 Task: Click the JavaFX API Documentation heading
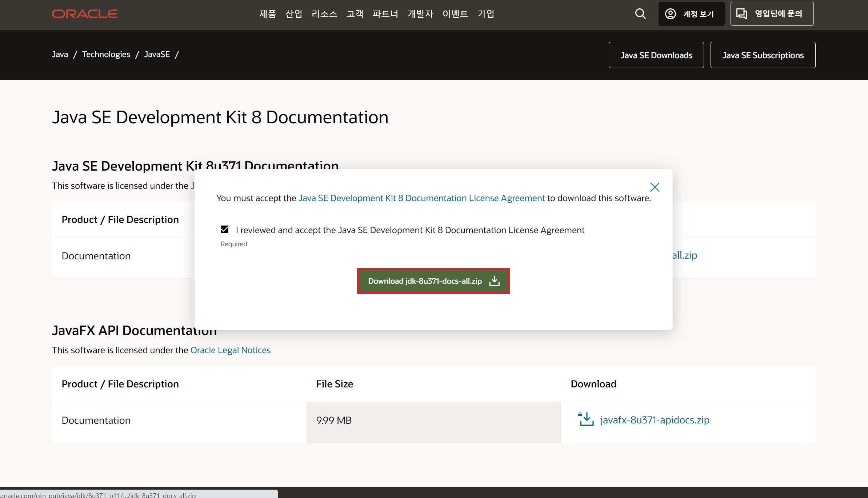point(134,330)
